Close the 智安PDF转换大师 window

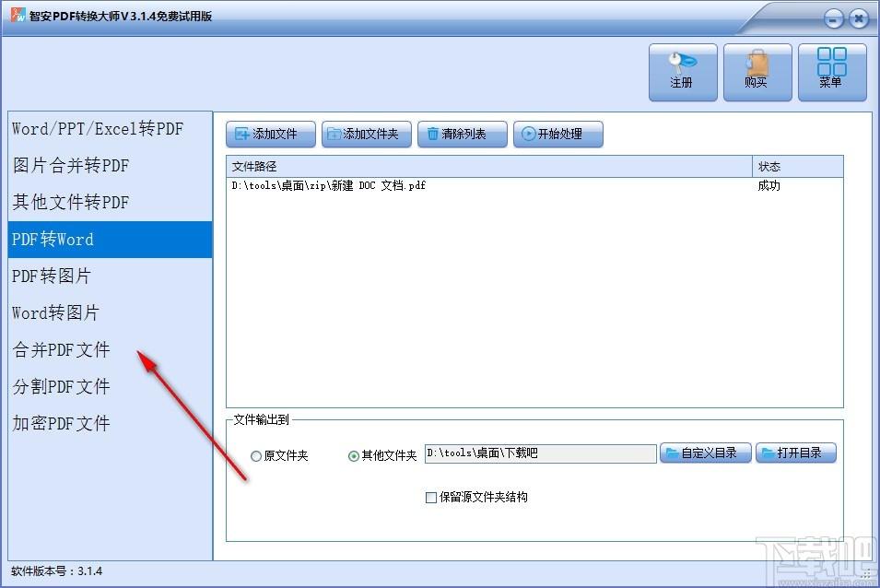pyautogui.click(x=859, y=19)
